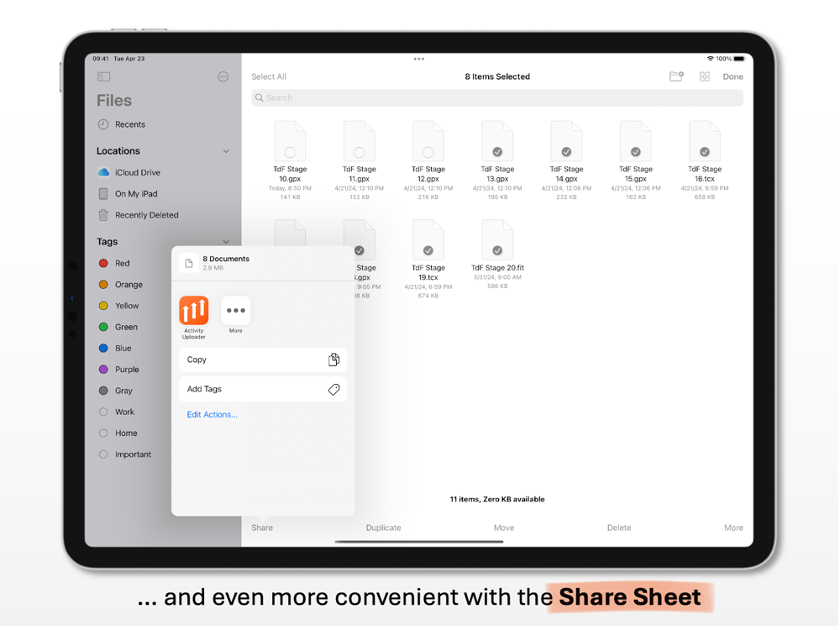Deselect the TdF Stage 16.tcx file

click(x=705, y=160)
